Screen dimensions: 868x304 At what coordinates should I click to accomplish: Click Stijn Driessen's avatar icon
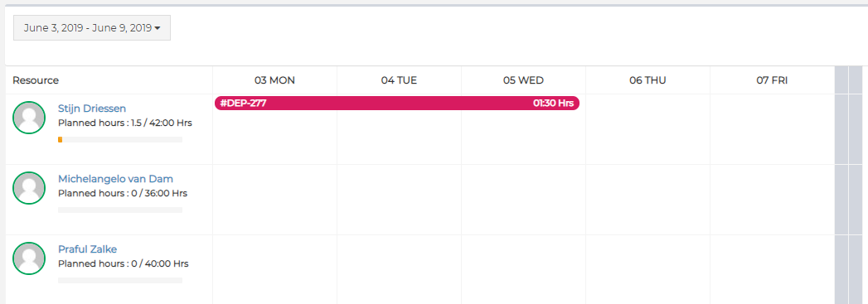(29, 117)
